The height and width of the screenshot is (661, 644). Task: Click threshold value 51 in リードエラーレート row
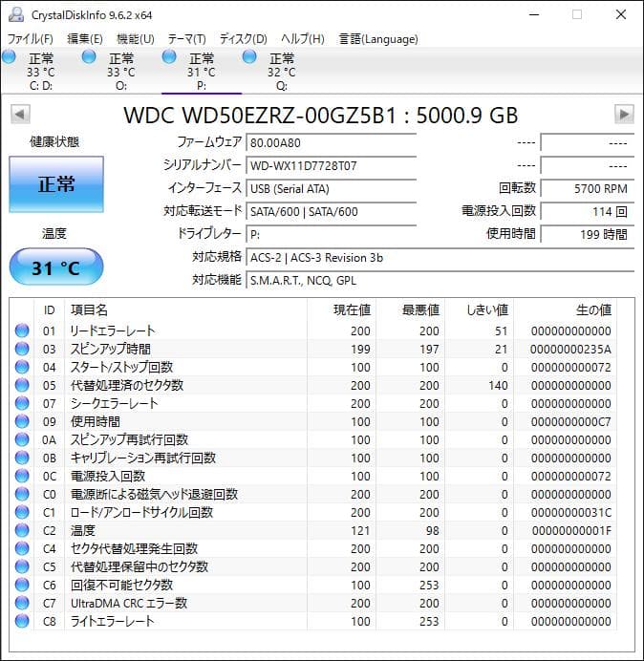(501, 330)
